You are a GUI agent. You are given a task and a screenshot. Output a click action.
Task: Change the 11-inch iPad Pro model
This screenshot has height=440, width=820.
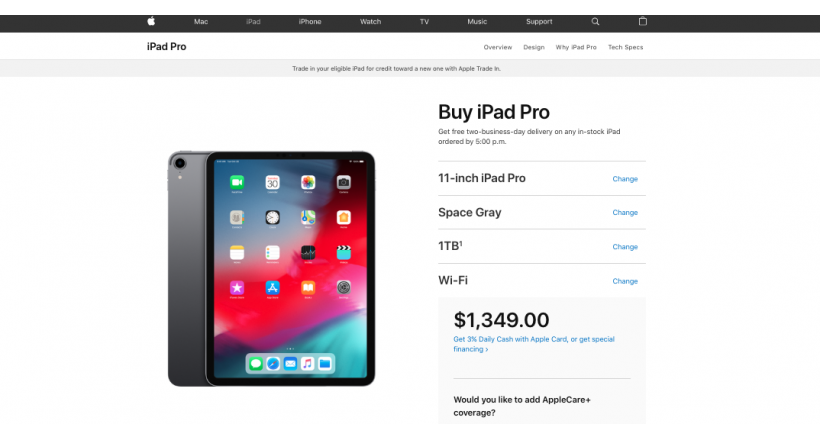pos(625,179)
